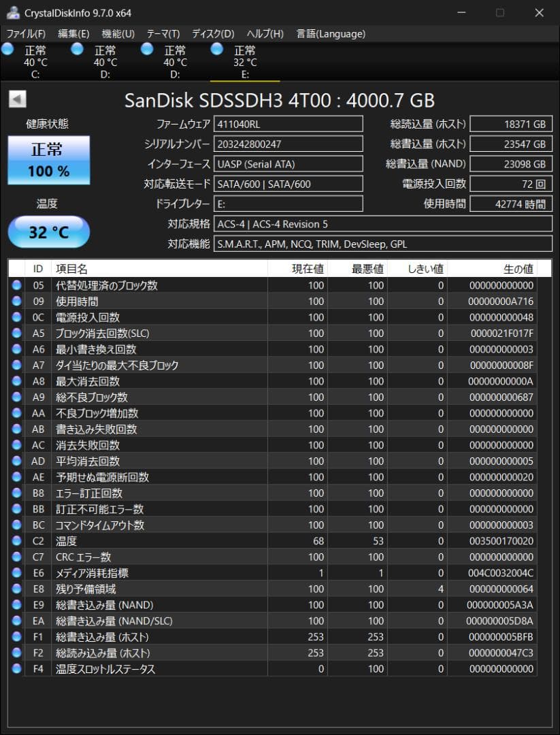Click the CrystalDiskInfo title bar app icon

(13, 13)
